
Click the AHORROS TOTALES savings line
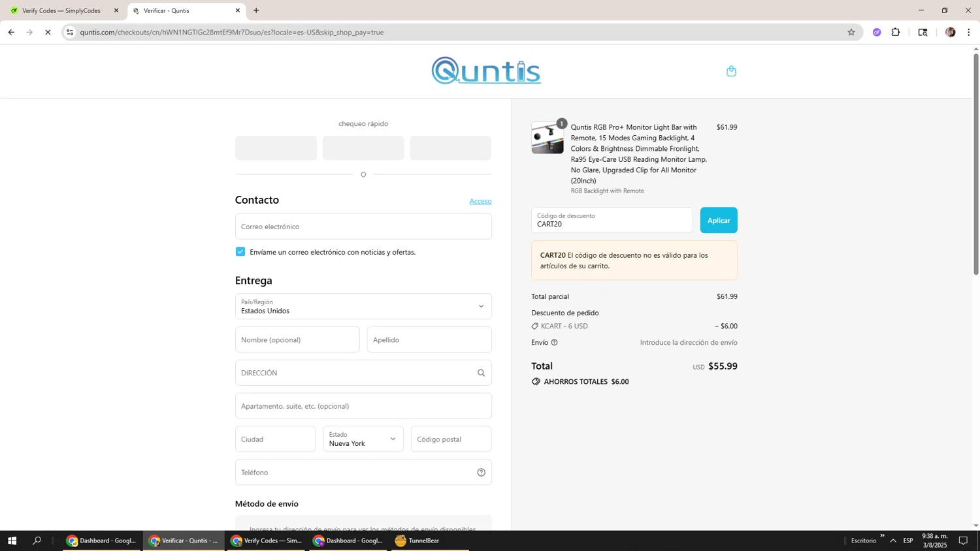click(580, 382)
